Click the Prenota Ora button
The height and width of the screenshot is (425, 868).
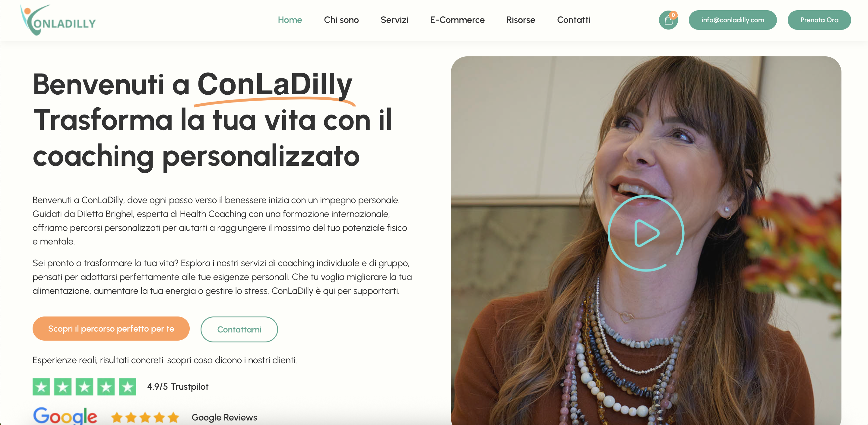click(819, 20)
